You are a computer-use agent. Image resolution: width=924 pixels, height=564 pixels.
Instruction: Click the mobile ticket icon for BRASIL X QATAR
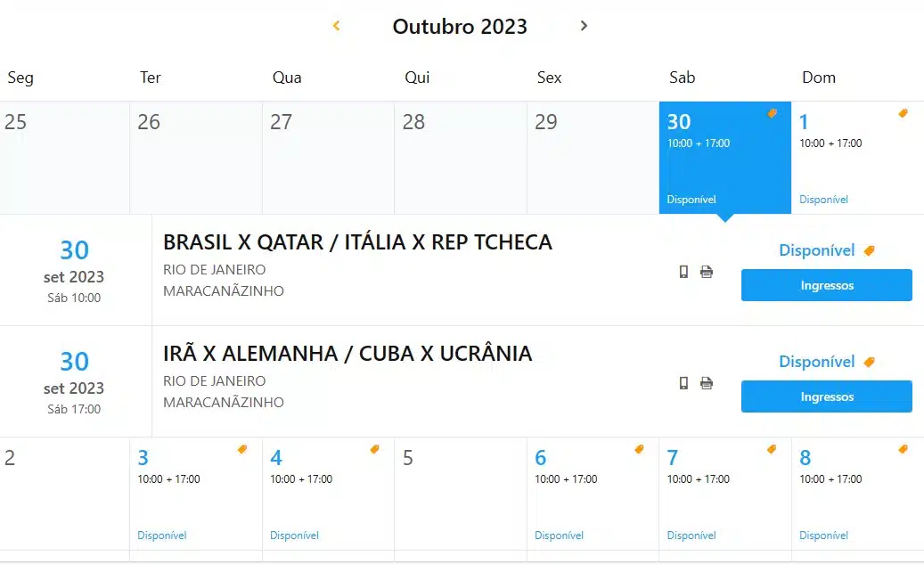[x=683, y=271]
